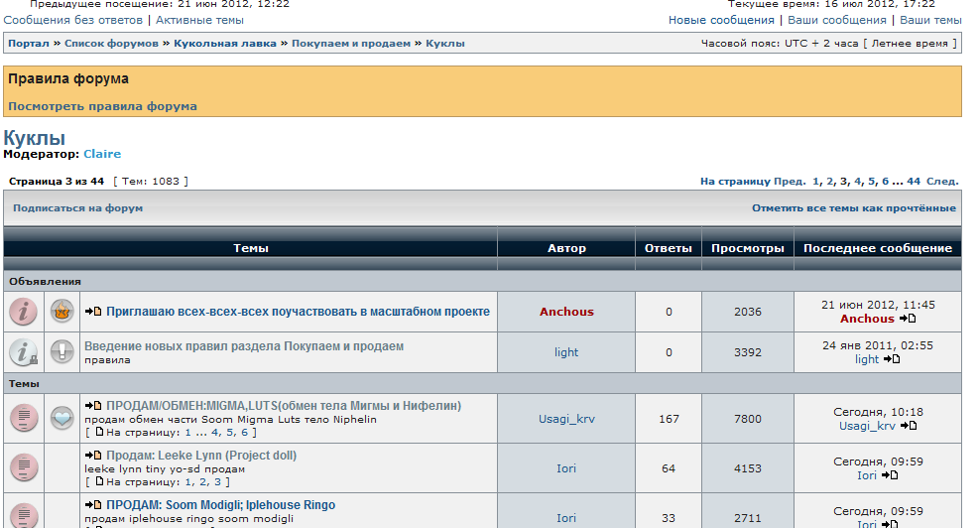This screenshot has height=528, width=980.
Task: Go to last post icon for Usagi_krv
Action: click(908, 426)
